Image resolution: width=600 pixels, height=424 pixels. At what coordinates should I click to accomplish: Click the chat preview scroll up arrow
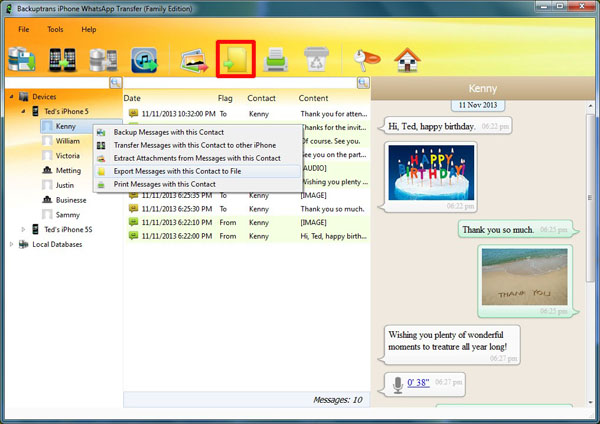pyautogui.click(x=591, y=106)
